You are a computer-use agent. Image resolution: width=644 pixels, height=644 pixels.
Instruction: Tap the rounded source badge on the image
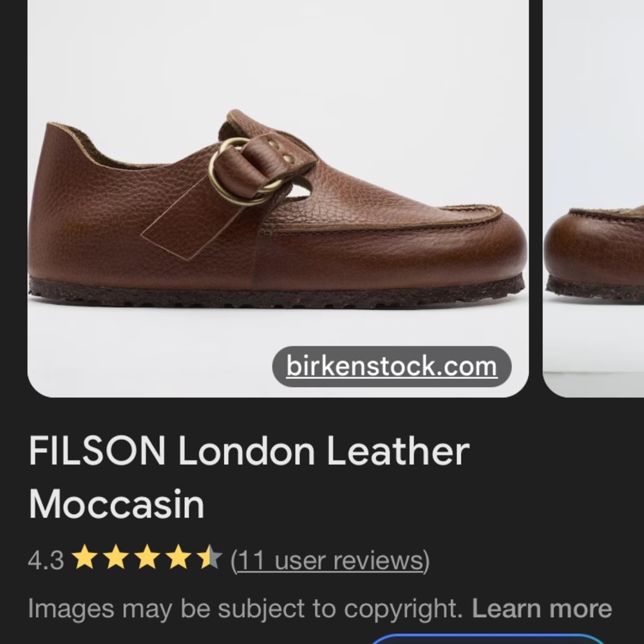pyautogui.click(x=392, y=364)
